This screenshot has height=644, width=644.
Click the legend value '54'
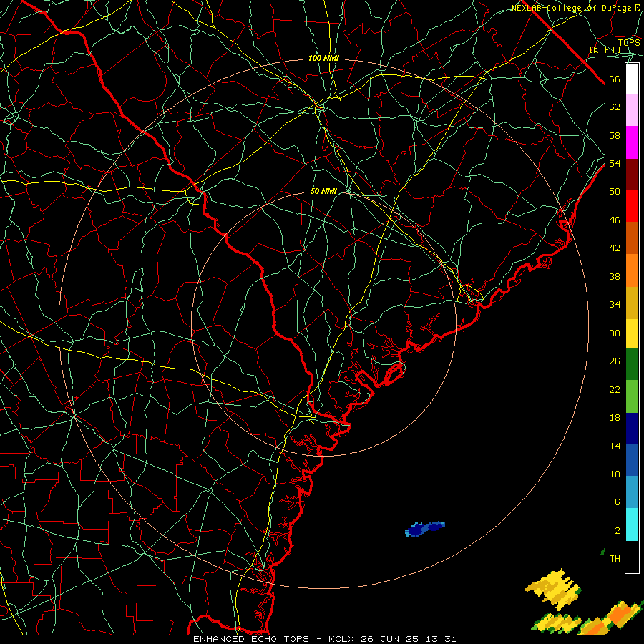[615, 164]
